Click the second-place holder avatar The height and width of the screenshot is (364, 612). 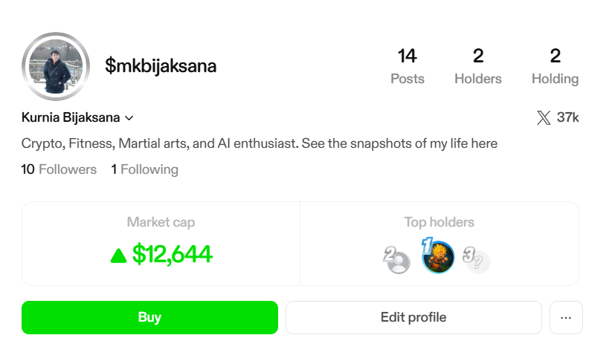(399, 261)
